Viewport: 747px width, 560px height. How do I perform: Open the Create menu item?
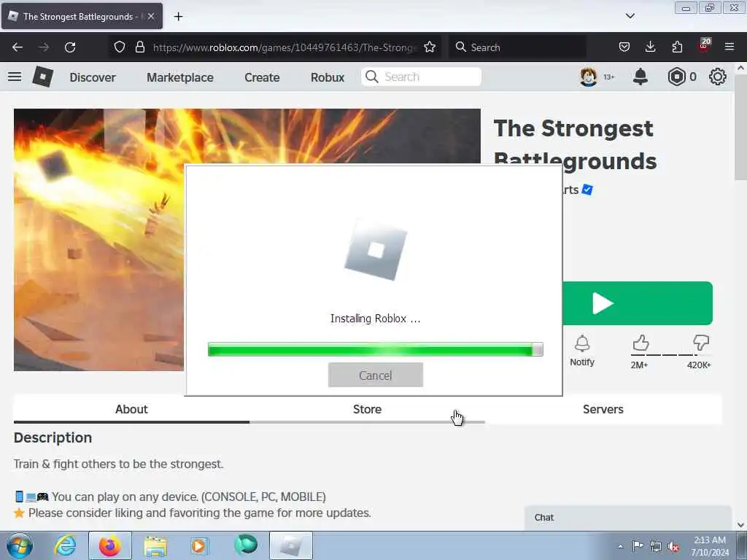click(262, 77)
